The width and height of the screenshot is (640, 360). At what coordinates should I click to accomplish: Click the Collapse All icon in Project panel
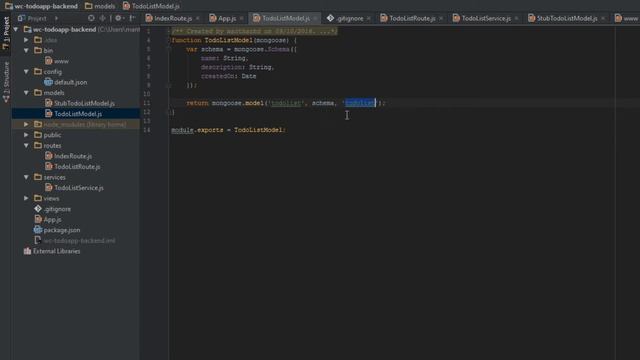coord(102,18)
